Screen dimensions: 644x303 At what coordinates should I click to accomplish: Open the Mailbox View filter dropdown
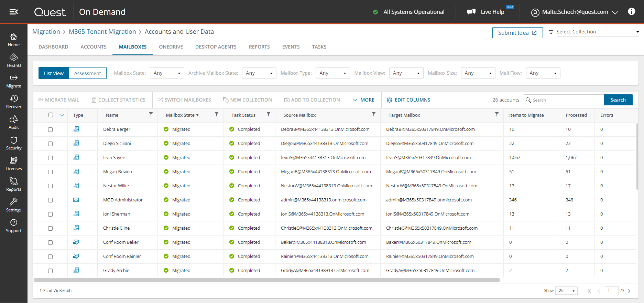pos(406,73)
